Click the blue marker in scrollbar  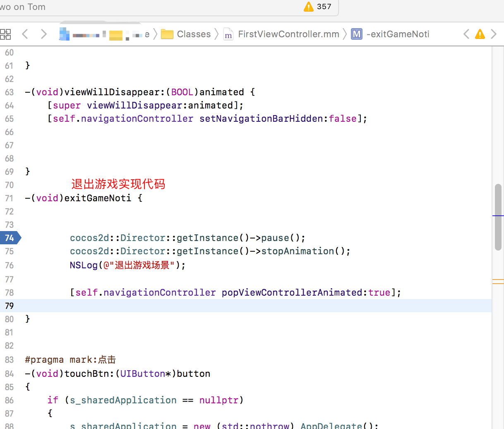498,216
